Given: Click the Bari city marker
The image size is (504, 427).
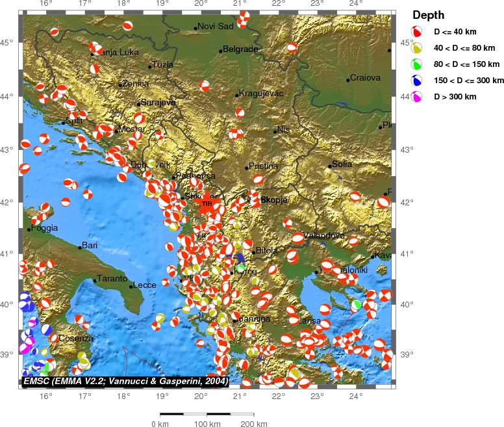Looking at the screenshot, I should pos(80,247).
